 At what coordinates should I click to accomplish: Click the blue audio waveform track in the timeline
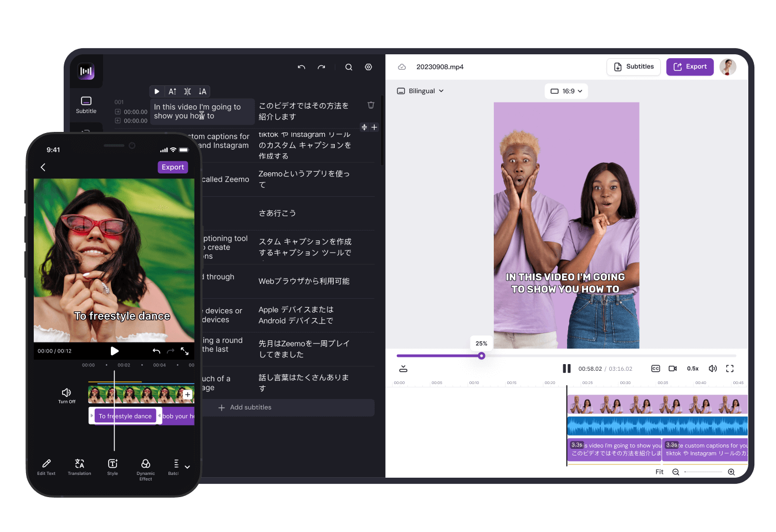[657, 426]
